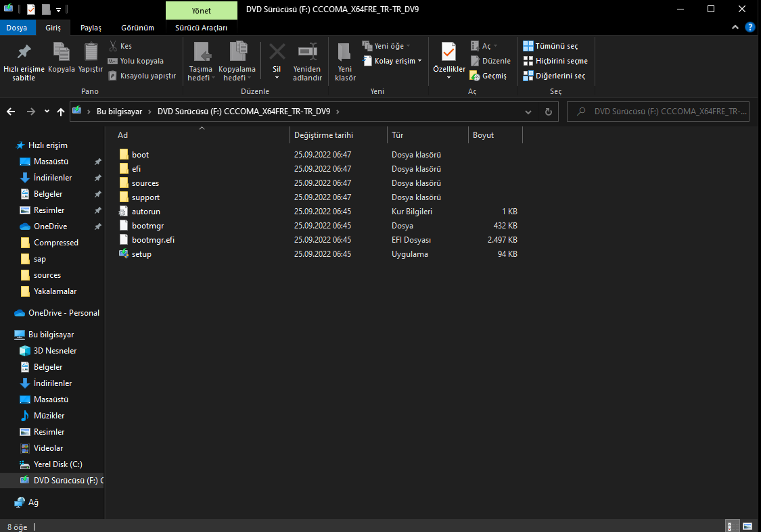Switch to the Paylaş ribbon tab
Screen dimensions: 761x532
91,28
